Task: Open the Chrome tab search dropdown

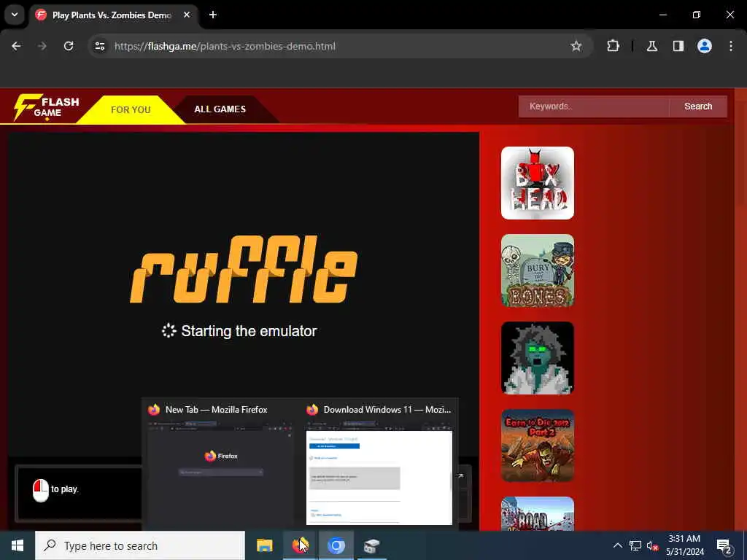Action: [x=15, y=15]
